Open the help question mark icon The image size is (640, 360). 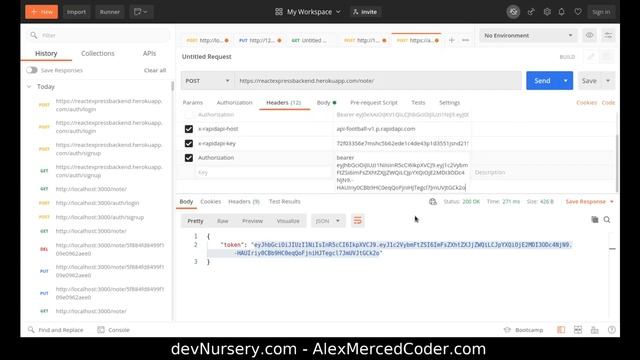point(611,330)
